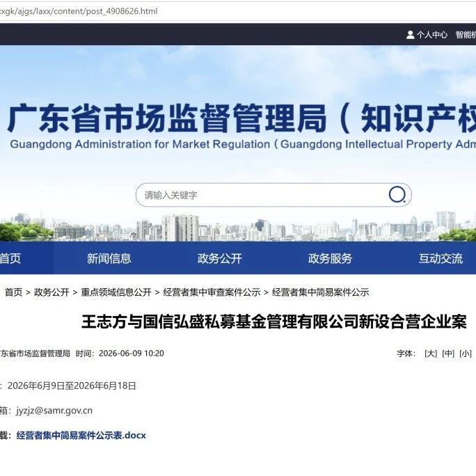
Task: Open the 首页 navigation menu item
Action: 10,258
